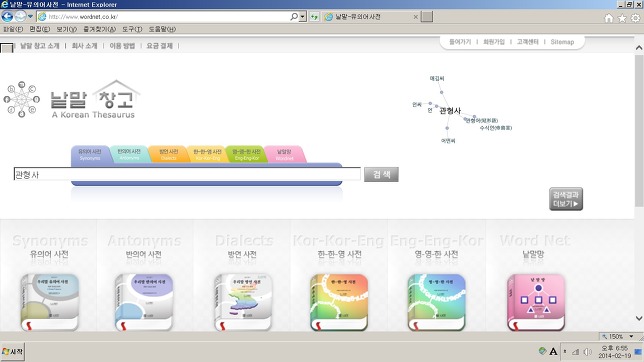The height and width of the screenshot is (362, 644).
Task: Open the browser Home icon
Action: [609, 18]
